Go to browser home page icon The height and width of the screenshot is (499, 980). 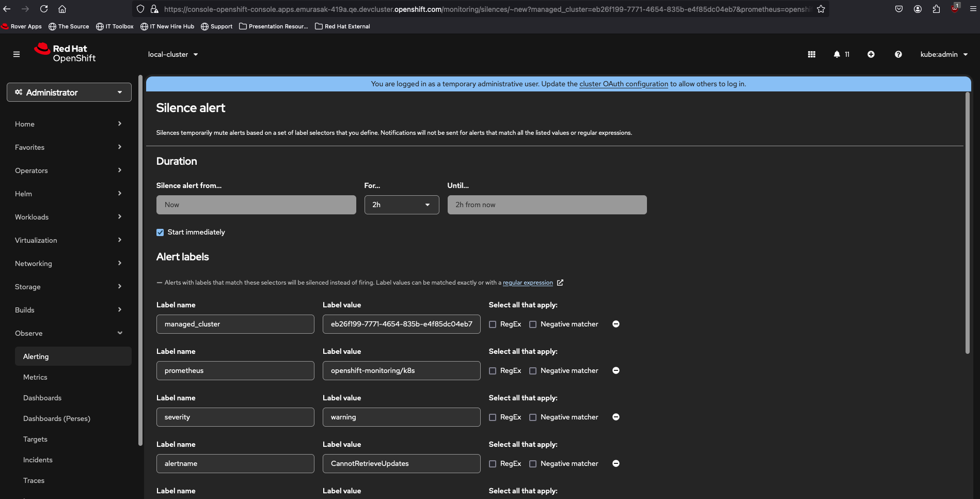tap(62, 9)
